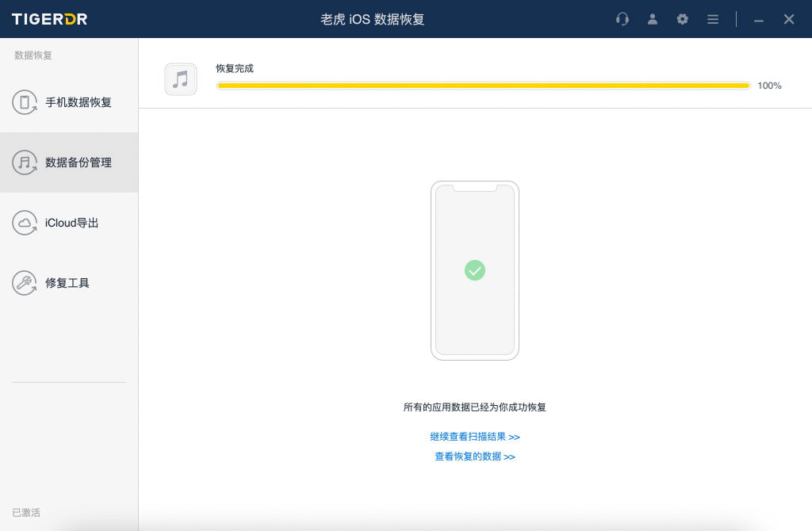Open the user account profile icon
The height and width of the screenshot is (531, 812).
[653, 19]
